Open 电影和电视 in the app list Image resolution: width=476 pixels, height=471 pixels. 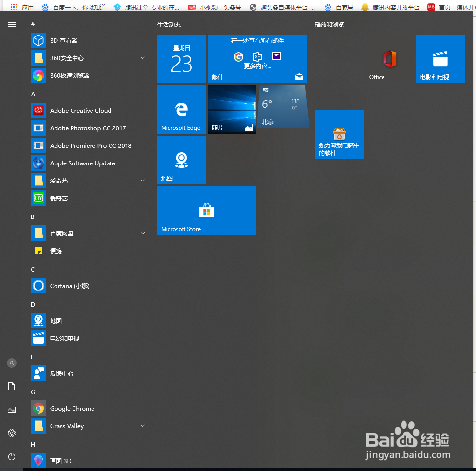[88, 338]
